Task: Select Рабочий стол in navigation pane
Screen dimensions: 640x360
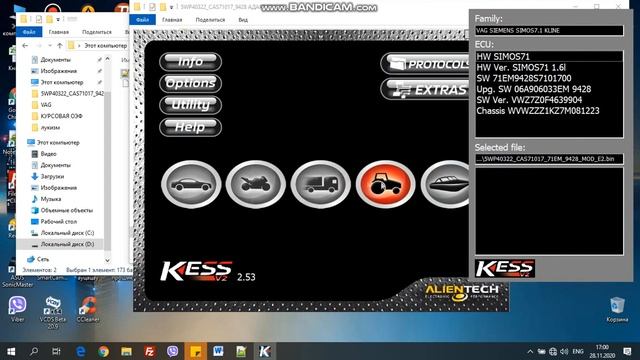Action: pos(54,222)
